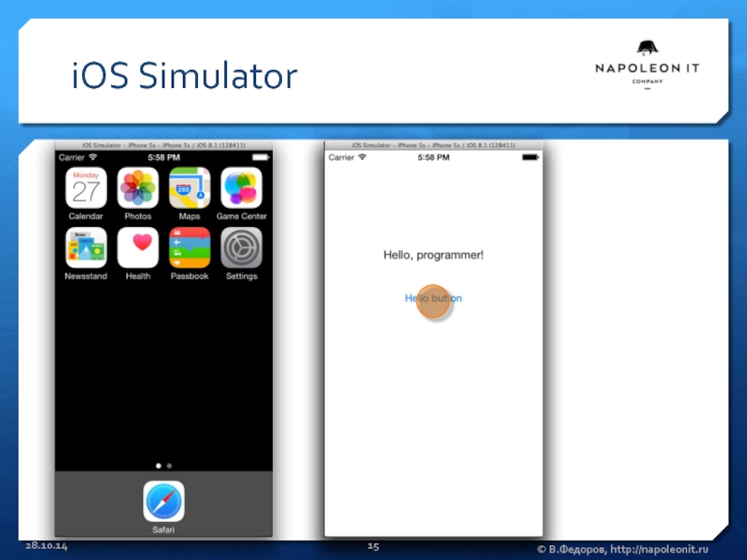
Task: Click right iOS Simulator window title bar
Action: click(433, 146)
